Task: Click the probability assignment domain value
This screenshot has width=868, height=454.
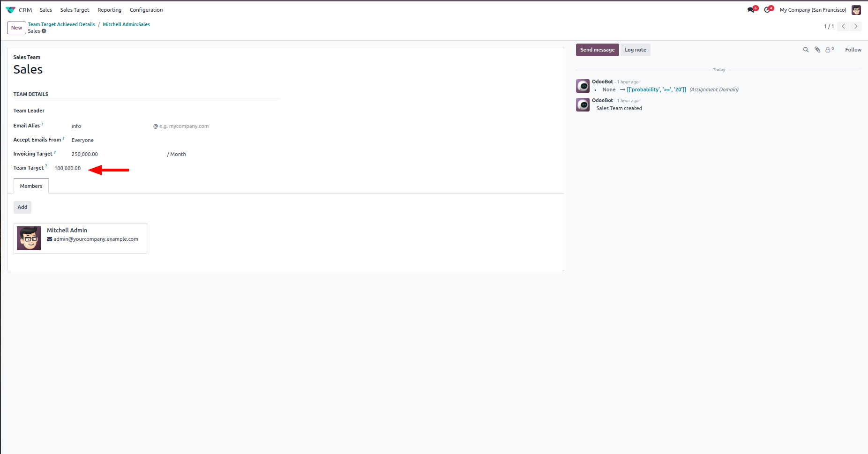Action: pos(656,89)
